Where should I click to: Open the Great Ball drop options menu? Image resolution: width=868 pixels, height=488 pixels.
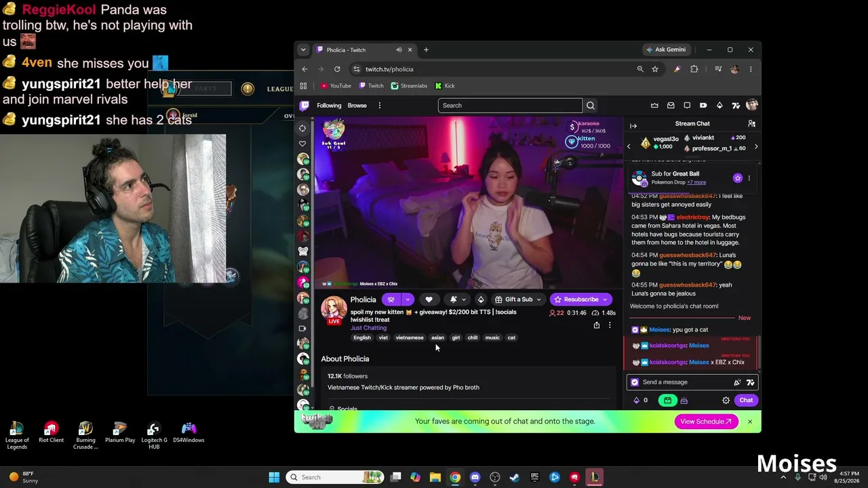coord(749,178)
